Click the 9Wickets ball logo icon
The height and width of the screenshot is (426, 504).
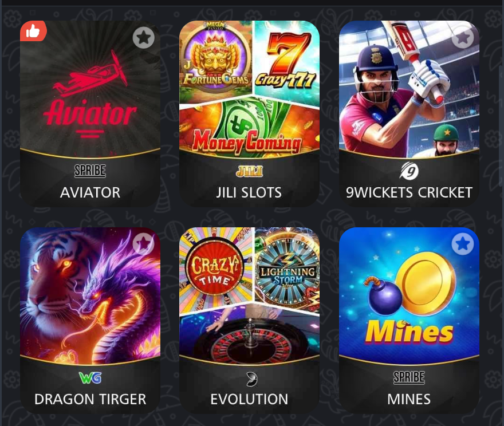[x=409, y=171]
